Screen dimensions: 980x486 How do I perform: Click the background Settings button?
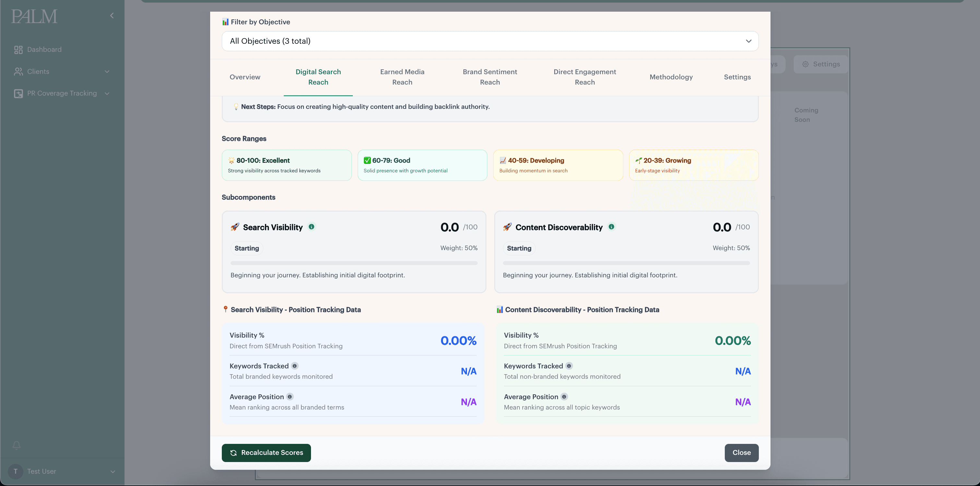click(x=820, y=64)
